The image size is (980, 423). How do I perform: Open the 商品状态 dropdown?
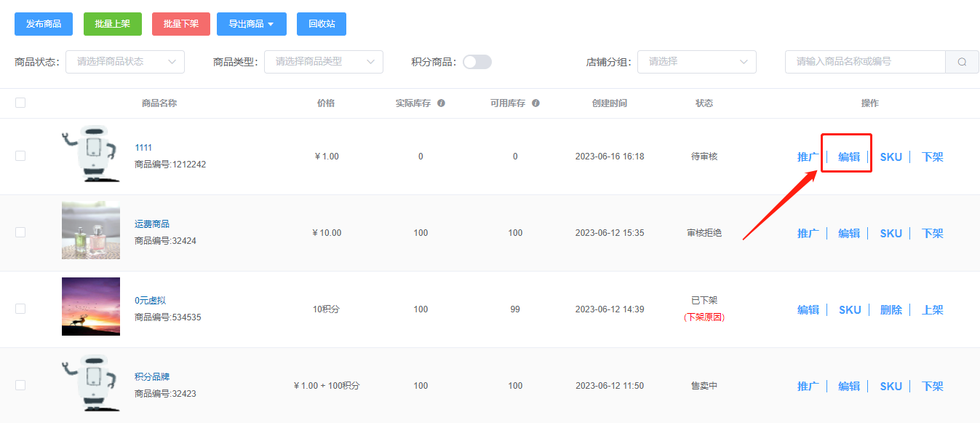click(125, 62)
